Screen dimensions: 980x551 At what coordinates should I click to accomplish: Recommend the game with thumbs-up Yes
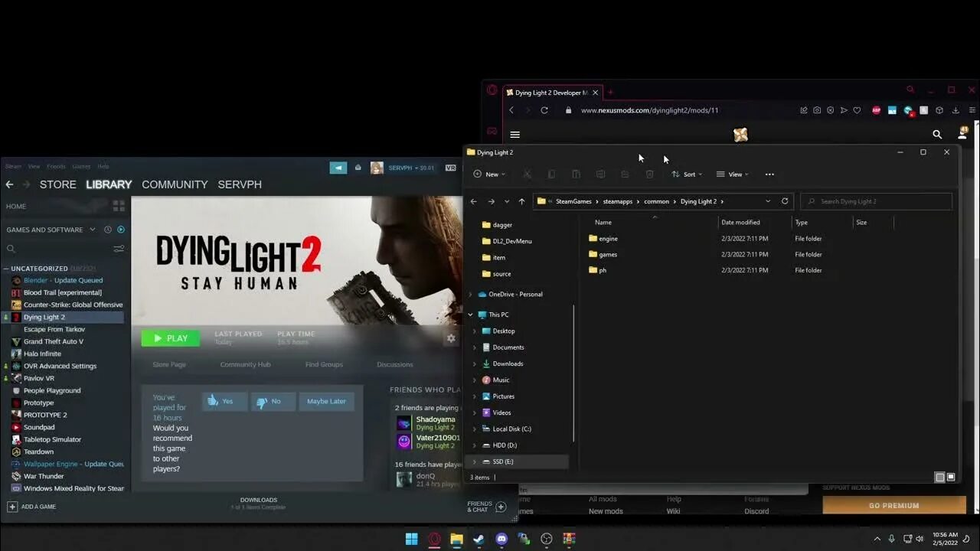224,401
